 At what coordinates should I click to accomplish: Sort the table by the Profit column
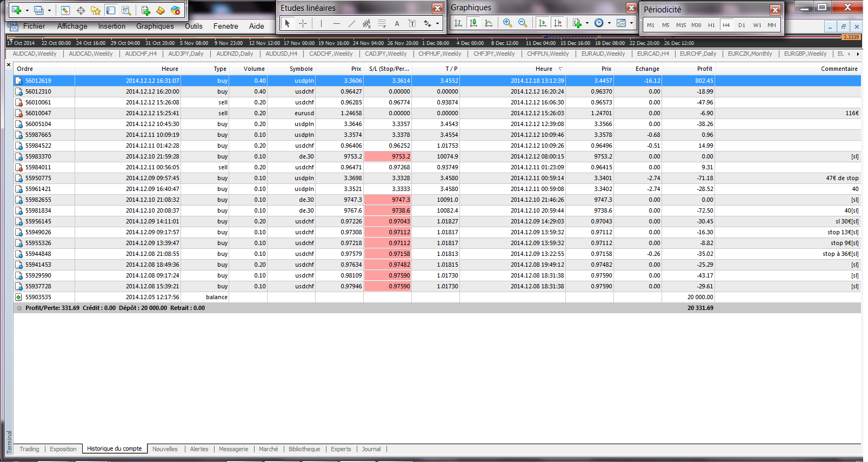704,69
